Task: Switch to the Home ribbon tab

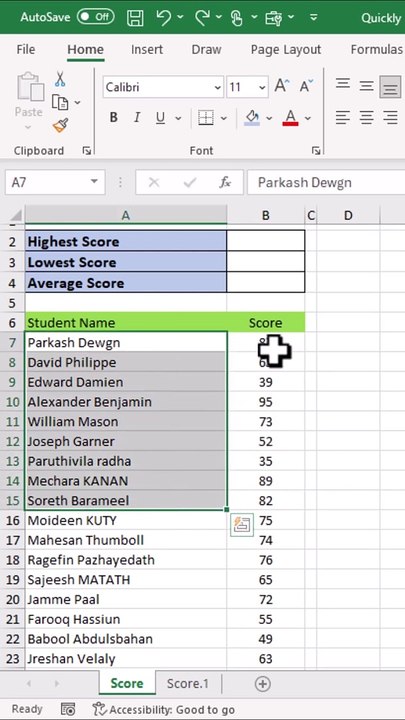Action: click(x=85, y=50)
